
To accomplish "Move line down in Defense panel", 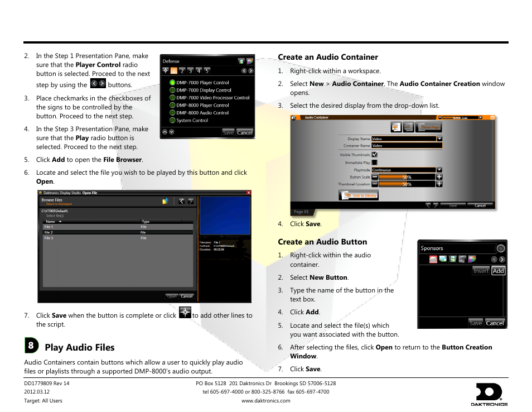I will pos(172,132).
